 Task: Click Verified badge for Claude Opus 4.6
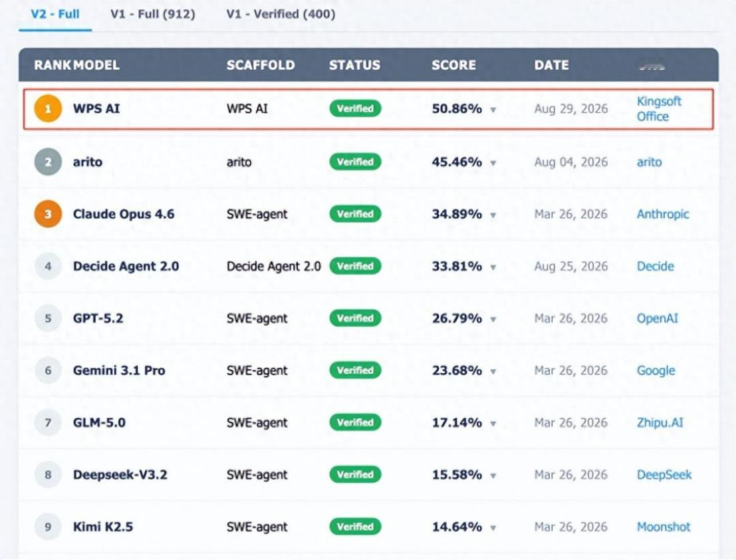coord(355,214)
